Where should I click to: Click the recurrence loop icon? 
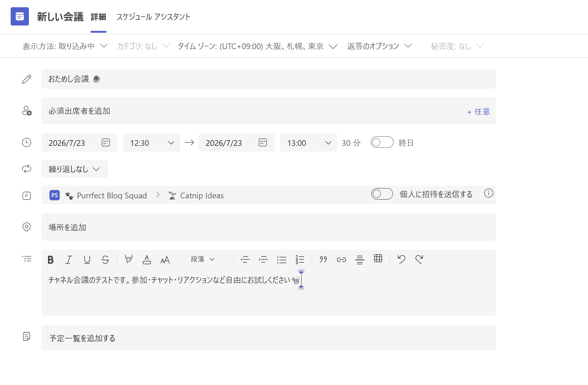click(27, 169)
